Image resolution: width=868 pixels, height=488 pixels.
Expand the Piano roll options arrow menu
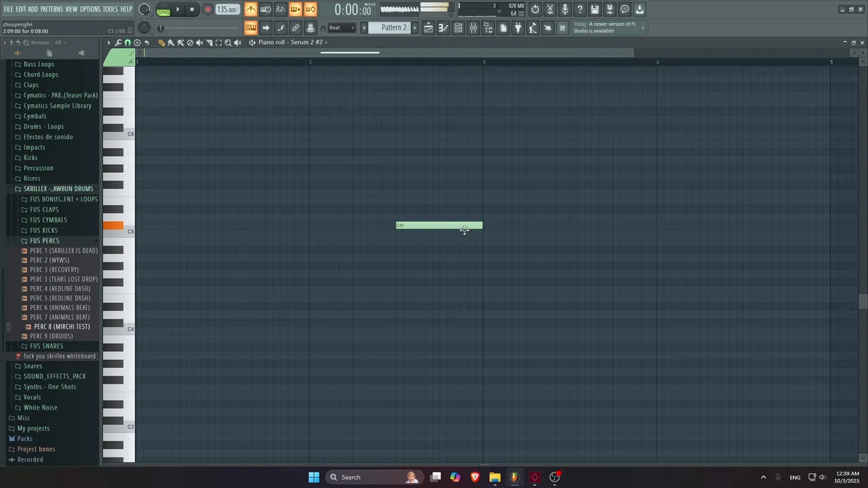[x=108, y=43]
